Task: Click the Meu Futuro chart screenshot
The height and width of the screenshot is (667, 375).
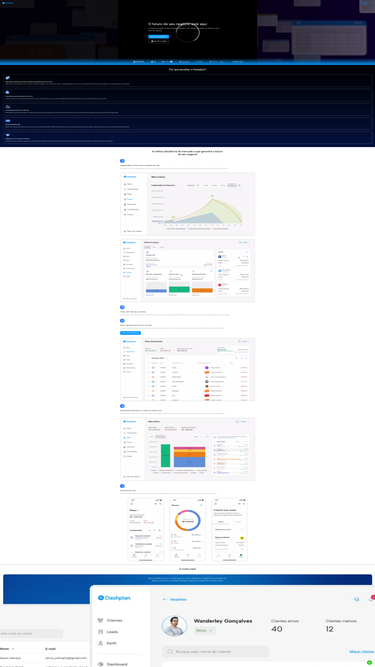Action: (x=188, y=204)
